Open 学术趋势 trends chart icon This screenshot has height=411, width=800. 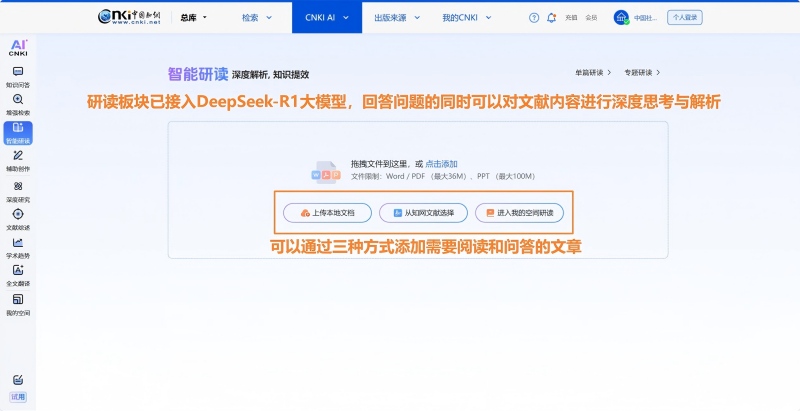(x=17, y=246)
